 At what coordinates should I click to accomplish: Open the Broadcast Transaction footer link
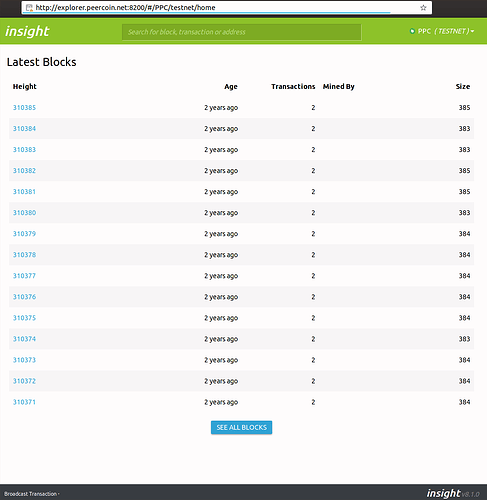31,494
